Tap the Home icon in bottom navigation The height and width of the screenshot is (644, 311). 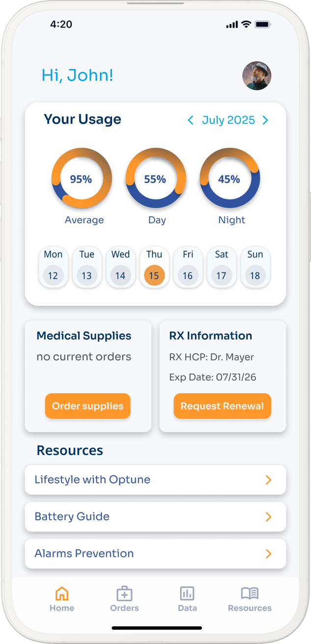coord(62,593)
